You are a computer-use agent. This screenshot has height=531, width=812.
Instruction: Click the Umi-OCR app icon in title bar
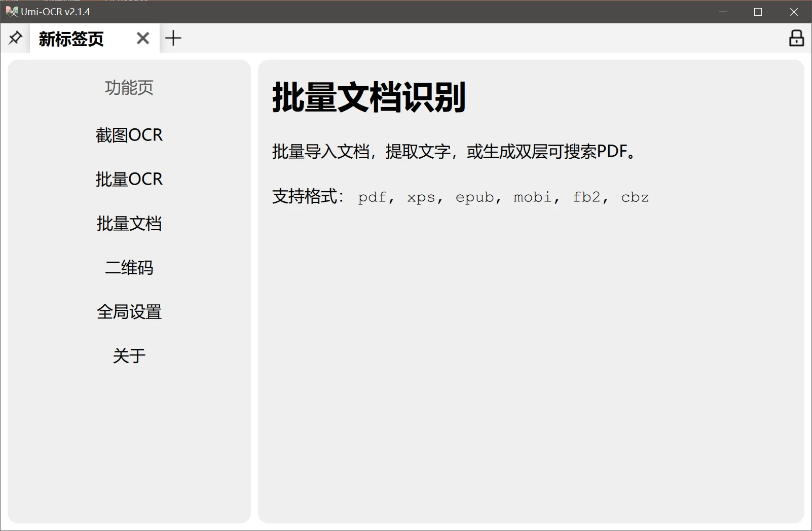pyautogui.click(x=11, y=11)
